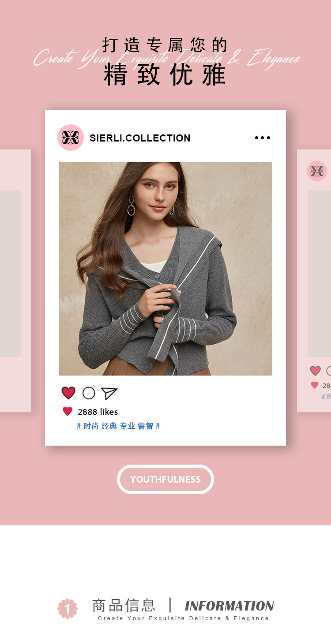Viewport: 331px width, 644px height.
Task: Click the YOUTHFULNESS pill button
Action: point(165,479)
